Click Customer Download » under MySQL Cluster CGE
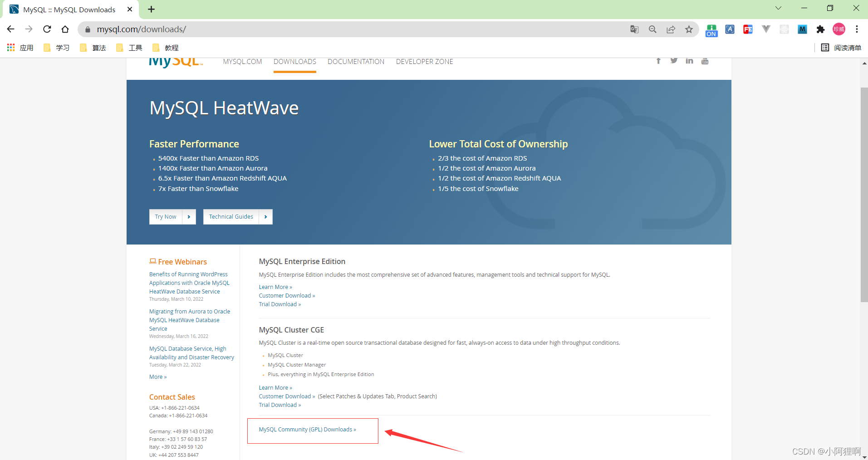The height and width of the screenshot is (460, 868). tap(287, 396)
